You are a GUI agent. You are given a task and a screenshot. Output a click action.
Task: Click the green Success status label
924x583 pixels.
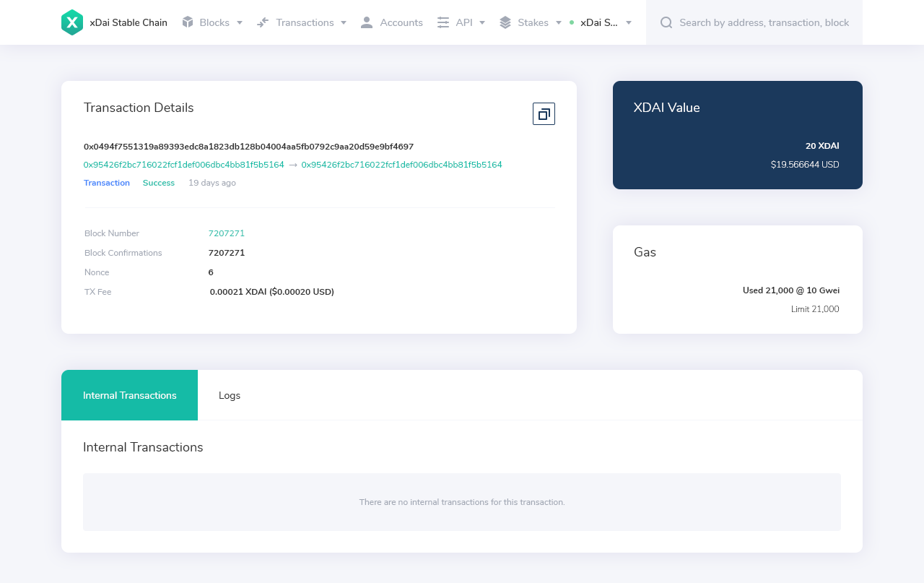pyautogui.click(x=159, y=183)
